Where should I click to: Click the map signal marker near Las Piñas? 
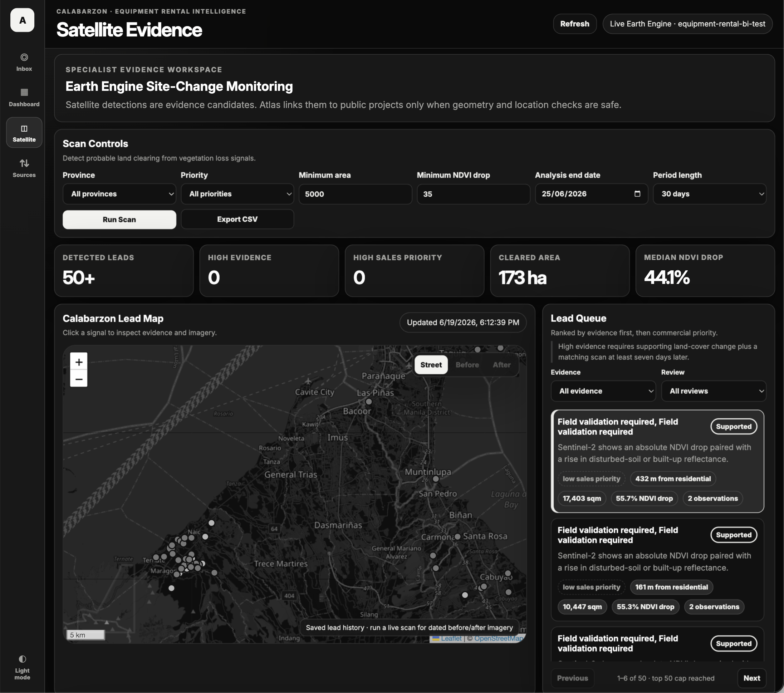tap(369, 402)
